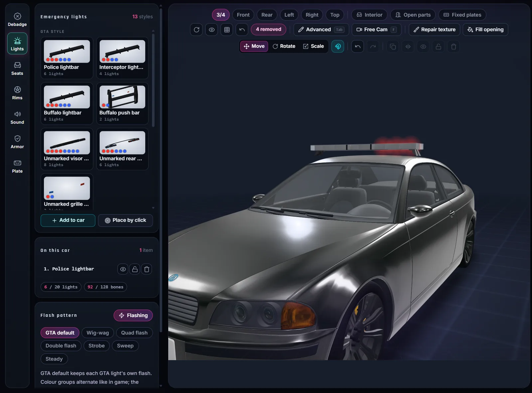Image resolution: width=532 pixels, height=393 pixels.
Task: Click the Repair texture button
Action: click(435, 30)
